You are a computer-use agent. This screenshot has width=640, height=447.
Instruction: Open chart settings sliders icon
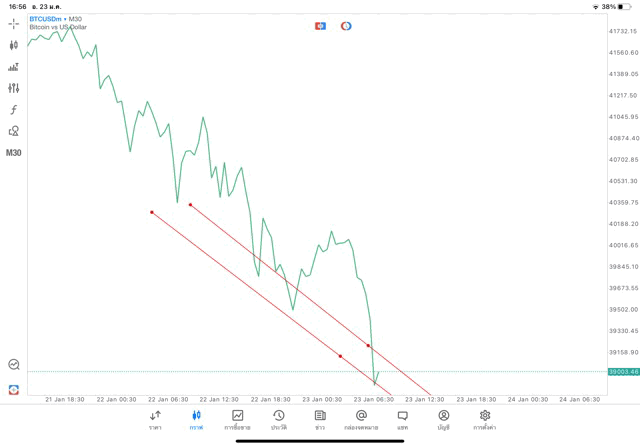[14, 88]
